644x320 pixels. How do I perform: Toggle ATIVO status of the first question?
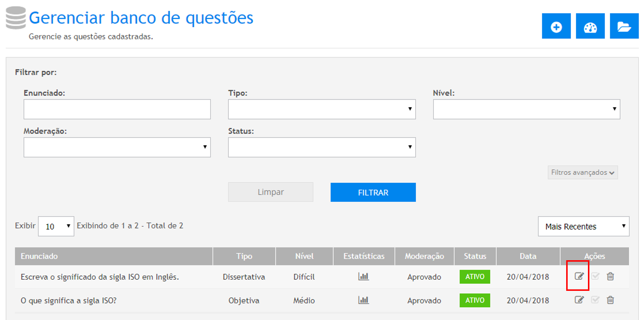475,277
